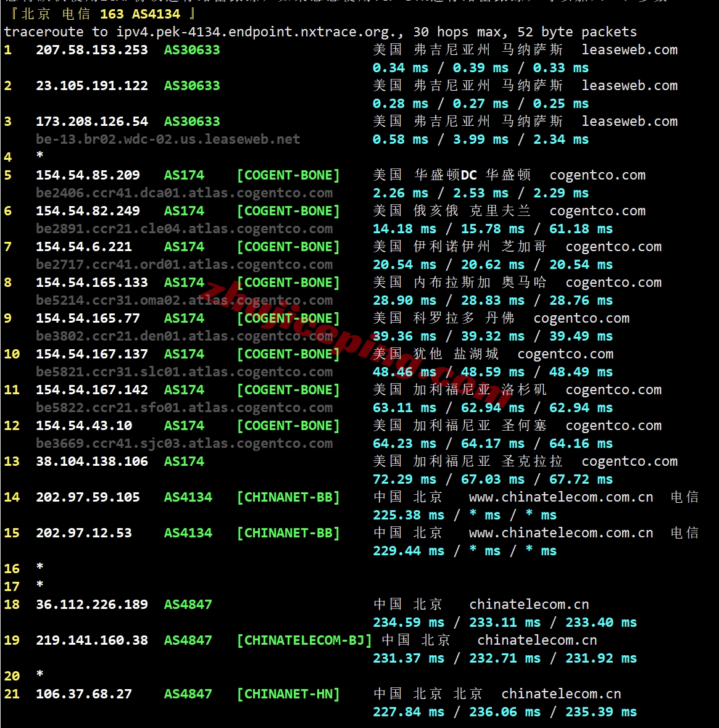Click latency value 3.99 ms
719x728 pixels.
click(481, 139)
